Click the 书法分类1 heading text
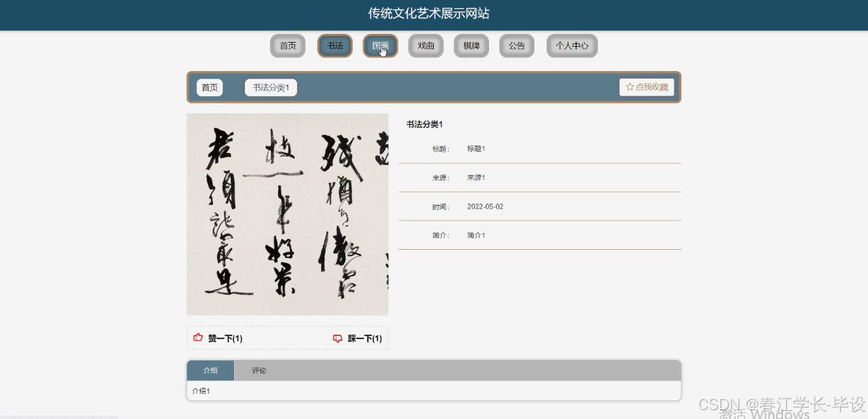Viewport: 868px width, 419px height. pos(424,125)
